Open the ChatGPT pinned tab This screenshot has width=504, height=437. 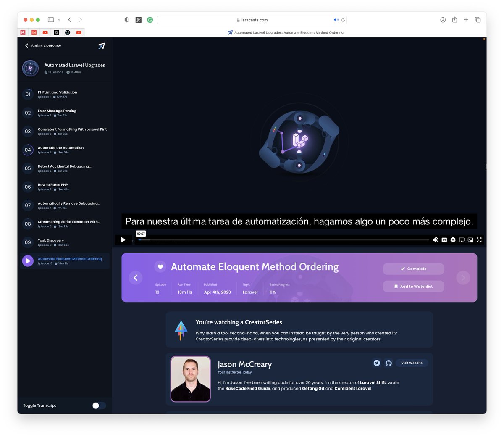[56, 32]
